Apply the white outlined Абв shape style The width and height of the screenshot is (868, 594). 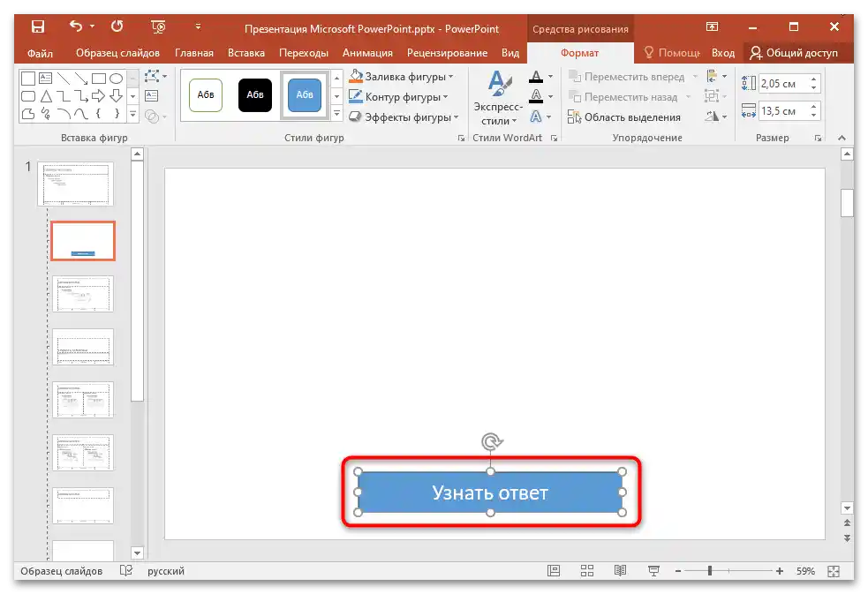click(x=206, y=94)
